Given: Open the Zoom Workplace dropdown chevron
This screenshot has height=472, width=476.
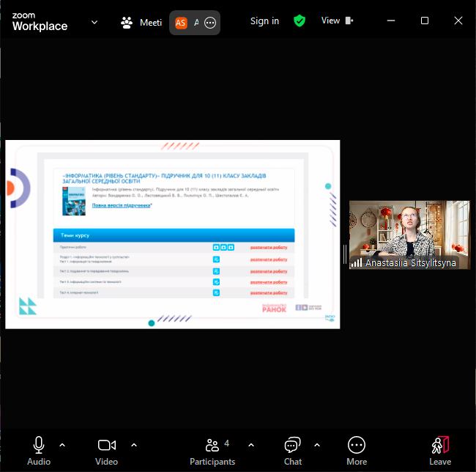Looking at the screenshot, I should pyautogui.click(x=94, y=22).
